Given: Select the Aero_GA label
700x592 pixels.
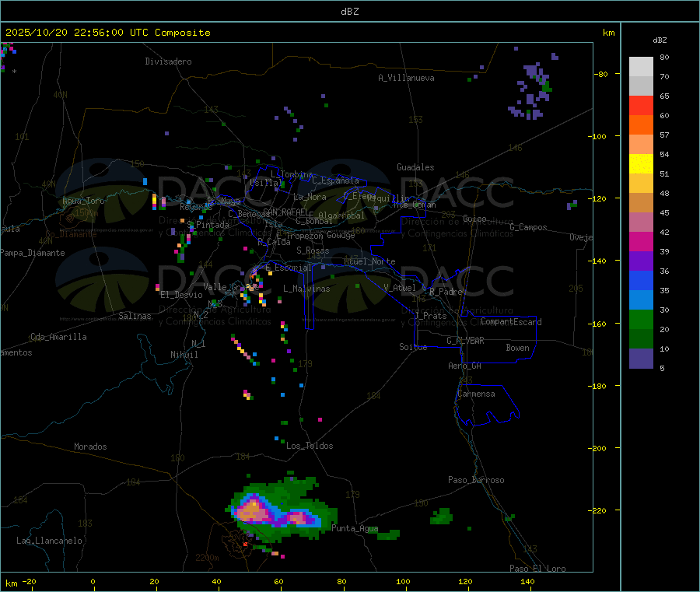Looking at the screenshot, I should [464, 366].
